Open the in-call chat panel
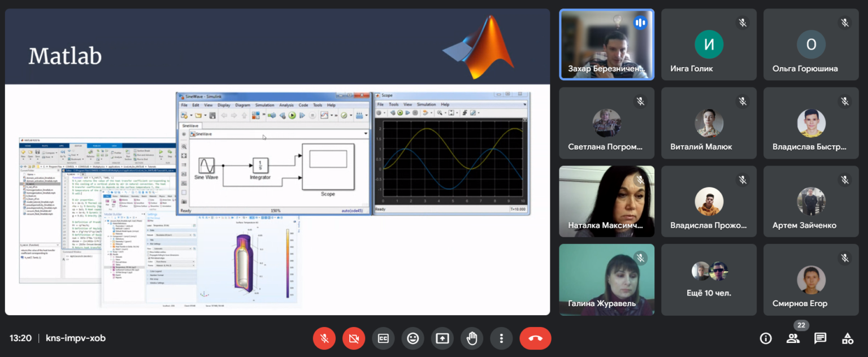Viewport: 868px width, 357px height. [x=820, y=338]
